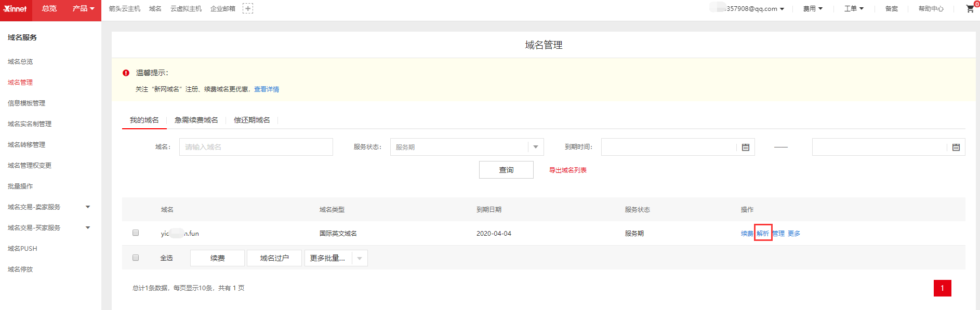The image size is (980, 310).
Task: Click the Xinnet logo
Action: (16, 9)
